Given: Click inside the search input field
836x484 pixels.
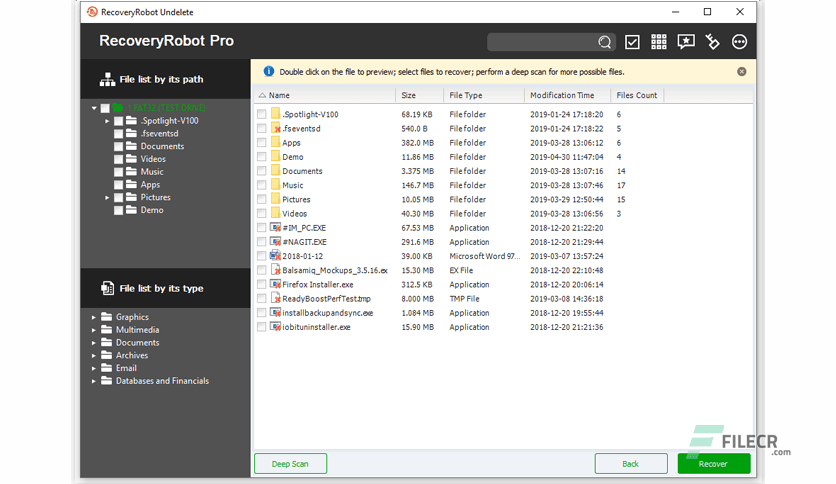Looking at the screenshot, I should [543, 42].
